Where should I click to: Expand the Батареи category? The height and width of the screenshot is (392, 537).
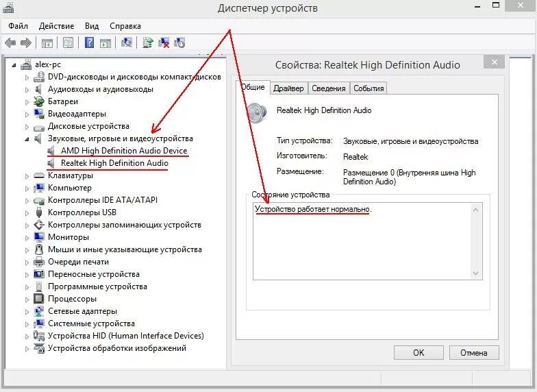(x=27, y=101)
